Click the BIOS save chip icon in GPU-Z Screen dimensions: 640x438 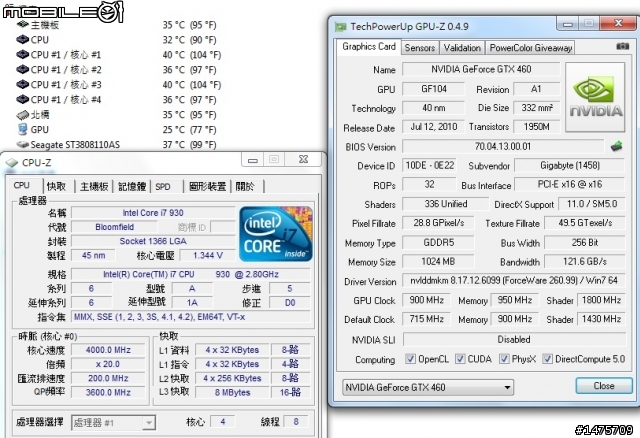pyautogui.click(x=617, y=146)
